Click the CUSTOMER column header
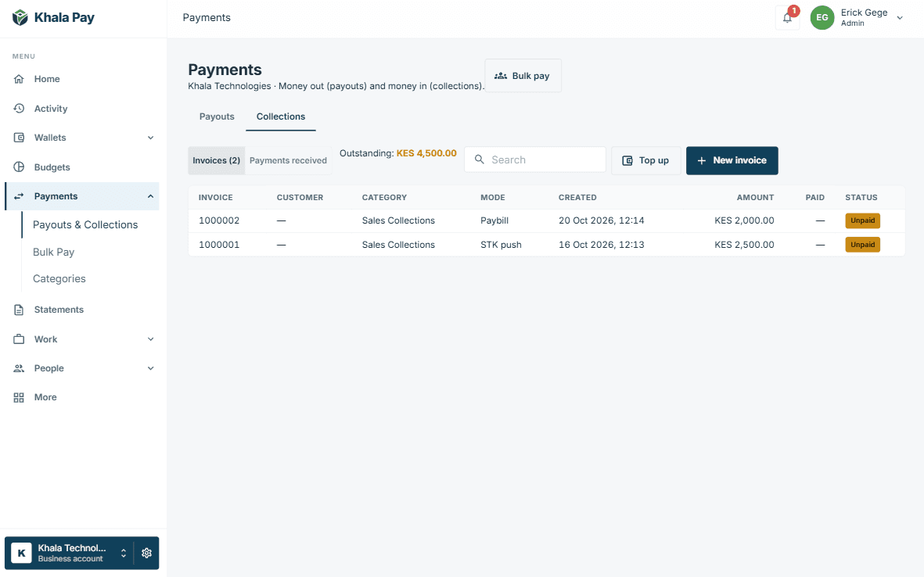 point(300,197)
